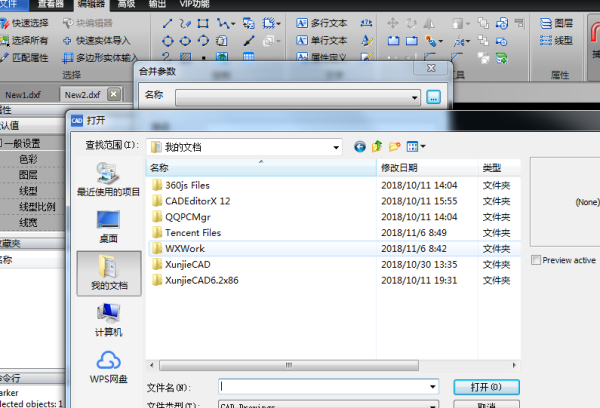Select the Insert image tool
Screen dimensions: 600x408
pos(222,57)
